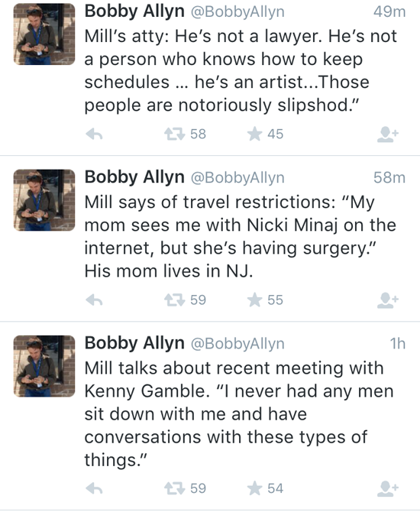The height and width of the screenshot is (512, 420).
Task: Favorite the 'notoriously slipshod' tweet with star
Action: click(254, 134)
